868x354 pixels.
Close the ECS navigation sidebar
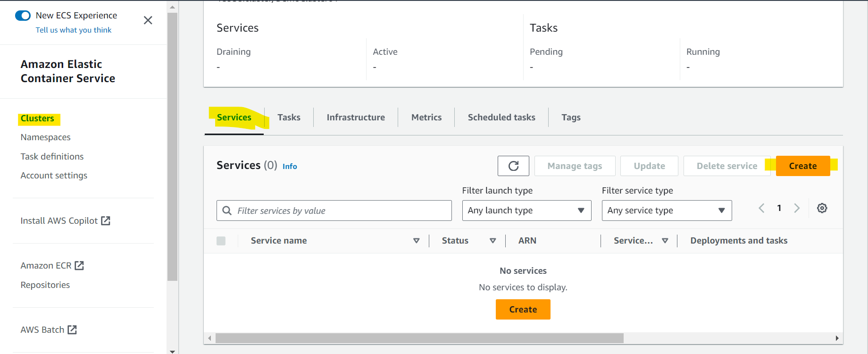pyautogui.click(x=148, y=20)
